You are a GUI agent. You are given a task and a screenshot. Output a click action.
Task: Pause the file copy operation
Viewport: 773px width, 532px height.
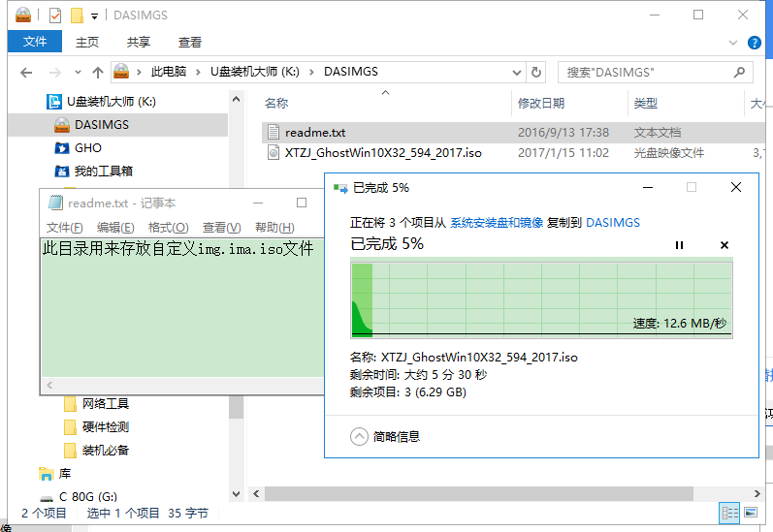[679, 245]
